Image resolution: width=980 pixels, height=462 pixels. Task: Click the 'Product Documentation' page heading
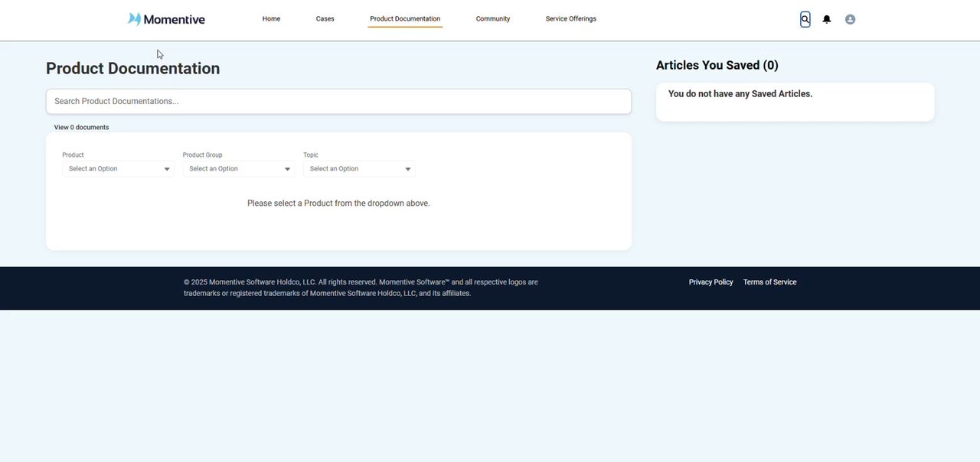point(132,68)
